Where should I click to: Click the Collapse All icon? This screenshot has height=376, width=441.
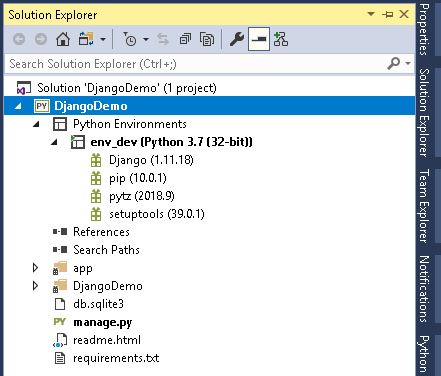185,39
